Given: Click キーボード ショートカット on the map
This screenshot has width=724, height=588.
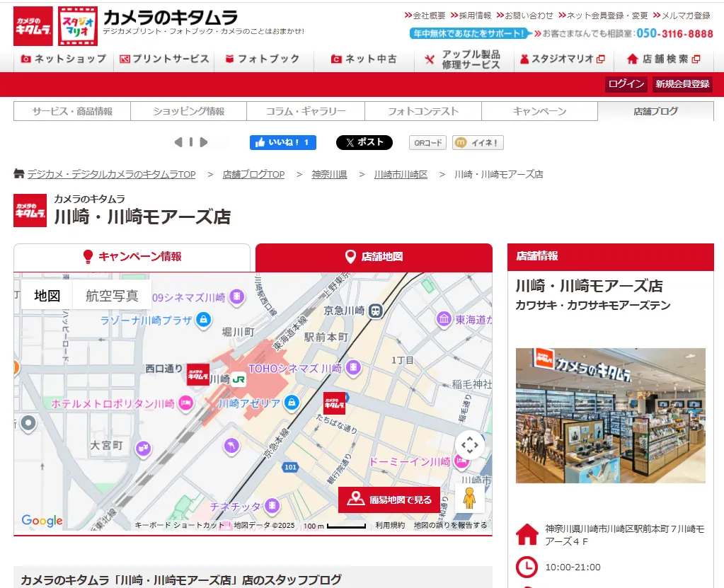Looking at the screenshot, I should click(179, 525).
